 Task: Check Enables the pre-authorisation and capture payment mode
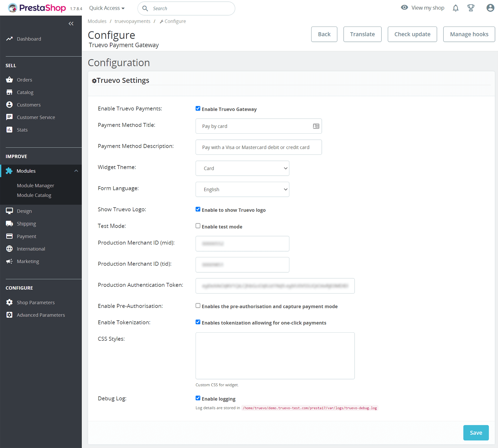click(198, 305)
